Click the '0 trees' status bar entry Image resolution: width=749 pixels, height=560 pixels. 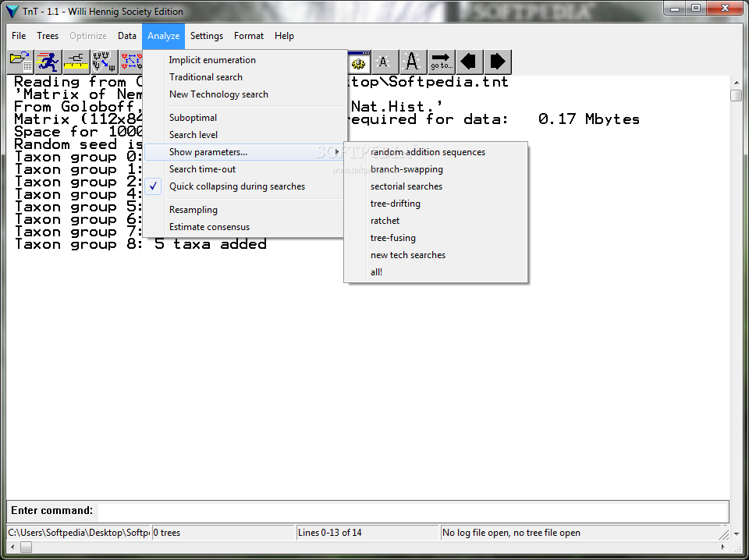pos(224,533)
